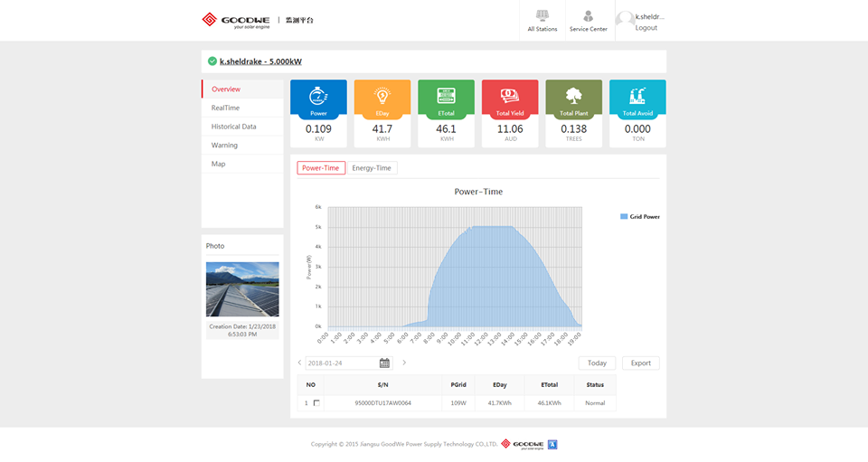Open All Stations from the header
The height and width of the screenshot is (462, 868).
[x=542, y=21]
